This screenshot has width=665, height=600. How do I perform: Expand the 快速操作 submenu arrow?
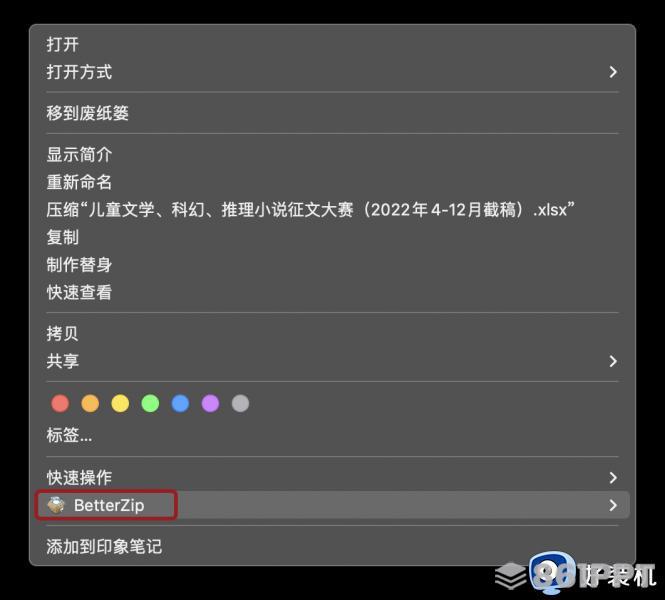pyautogui.click(x=613, y=477)
